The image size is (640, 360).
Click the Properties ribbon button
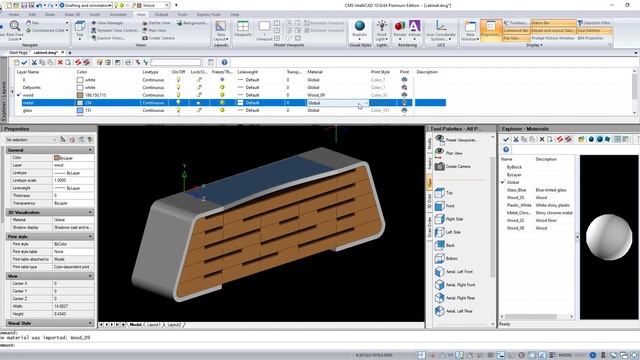click(491, 30)
